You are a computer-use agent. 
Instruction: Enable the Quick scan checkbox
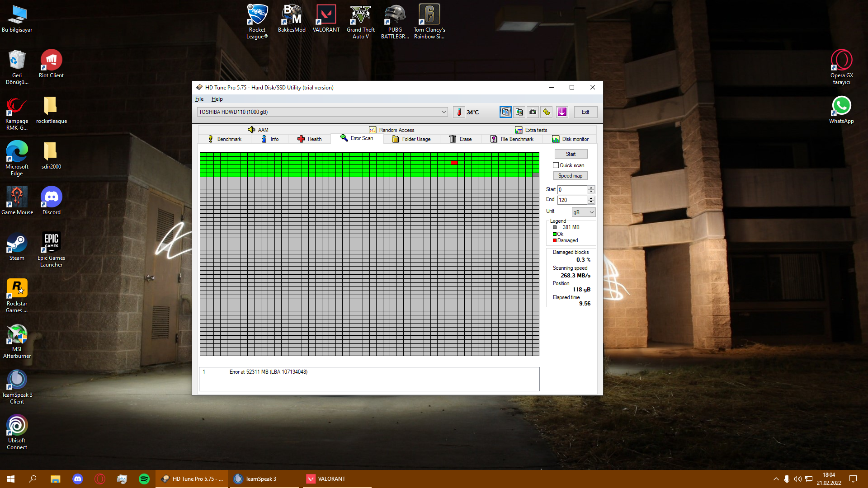tap(556, 165)
